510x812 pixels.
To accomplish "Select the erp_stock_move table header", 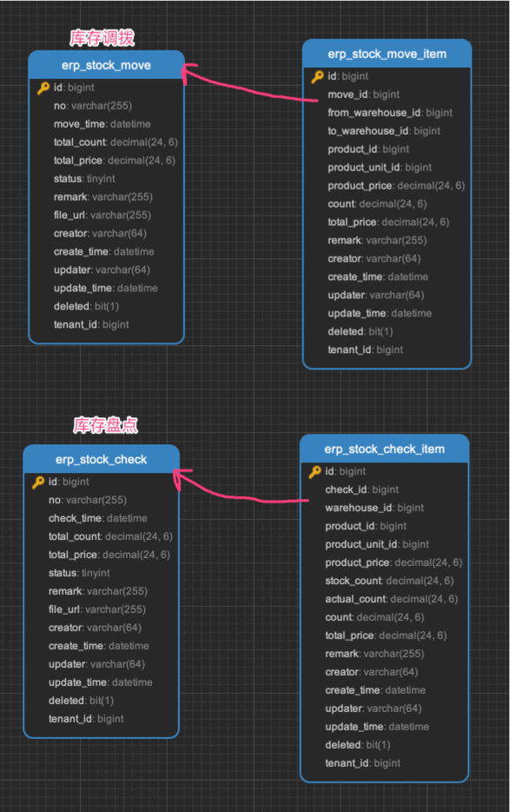I will click(106, 65).
